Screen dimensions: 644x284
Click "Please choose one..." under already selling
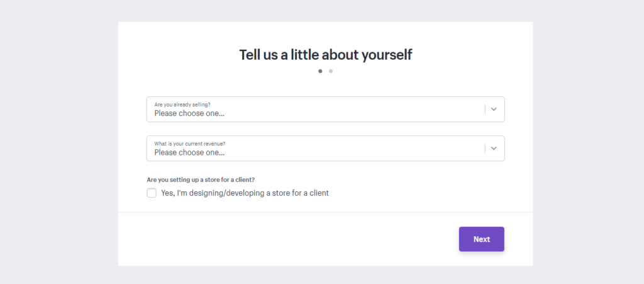189,113
